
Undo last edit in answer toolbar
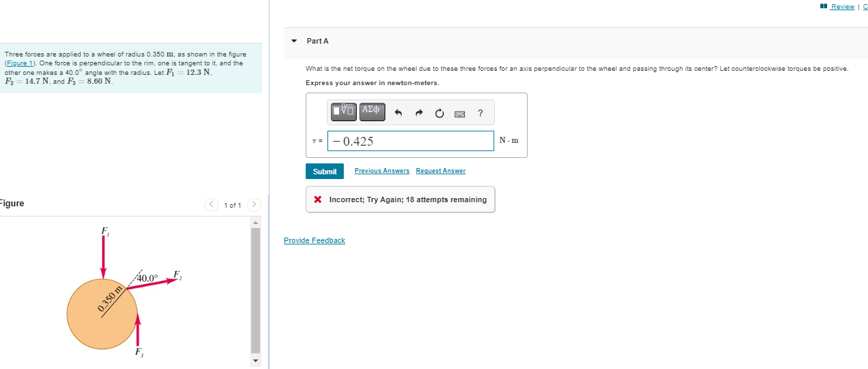pos(400,113)
